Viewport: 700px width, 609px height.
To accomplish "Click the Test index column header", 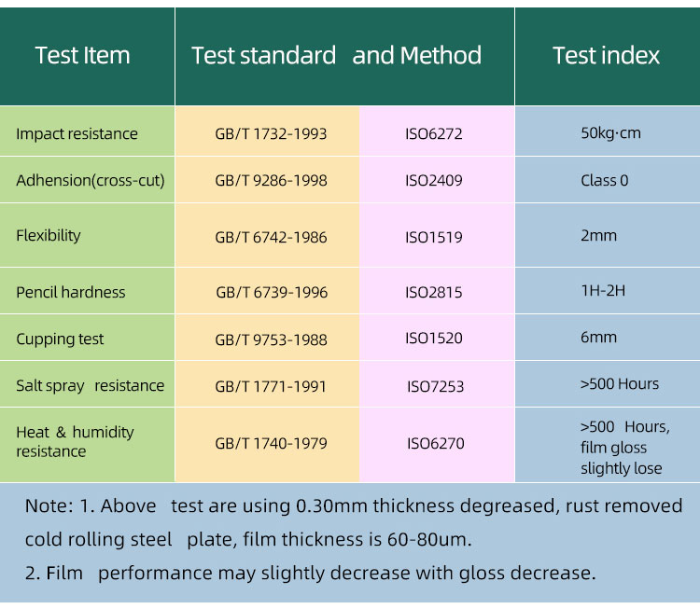I will click(x=606, y=56).
